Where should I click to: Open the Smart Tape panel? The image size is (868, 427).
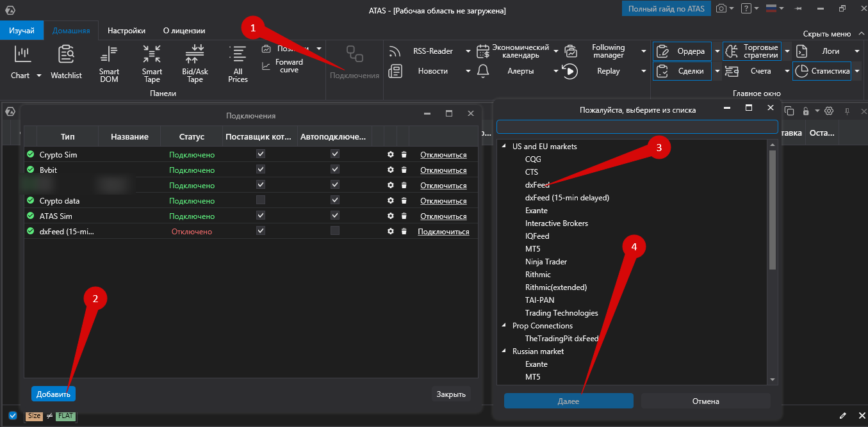click(x=152, y=64)
